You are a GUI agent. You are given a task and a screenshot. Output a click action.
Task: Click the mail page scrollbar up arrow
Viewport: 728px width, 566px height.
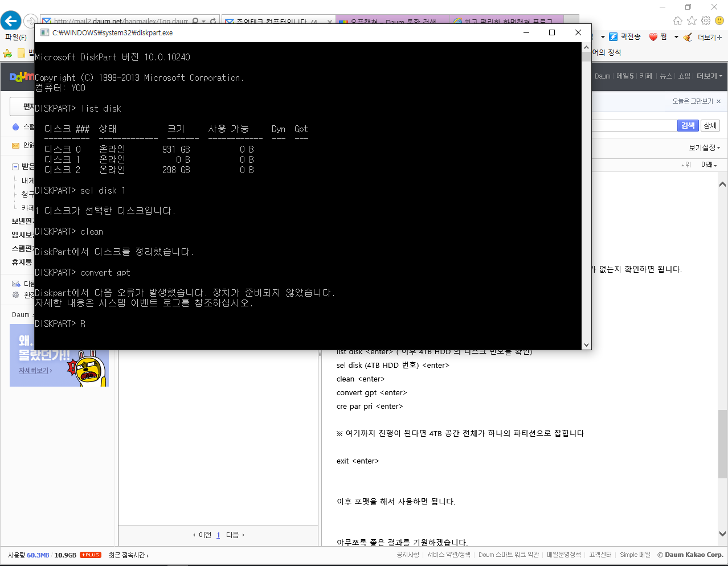(722, 184)
